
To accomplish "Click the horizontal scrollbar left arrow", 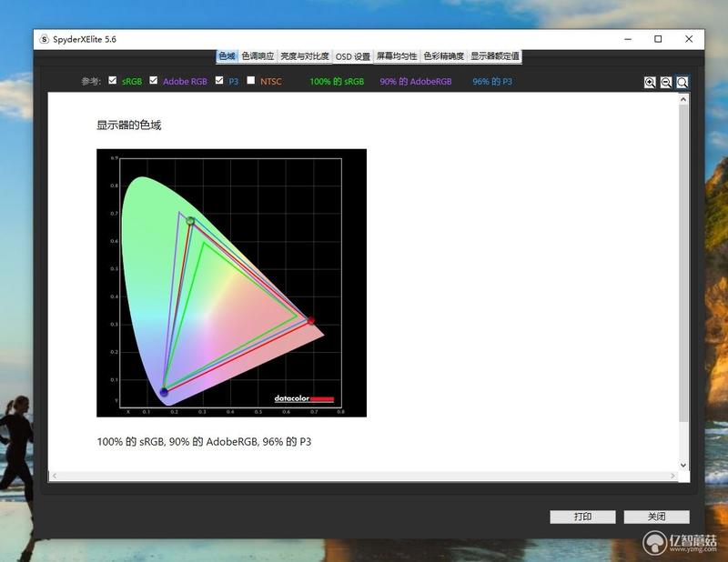I will (55, 476).
